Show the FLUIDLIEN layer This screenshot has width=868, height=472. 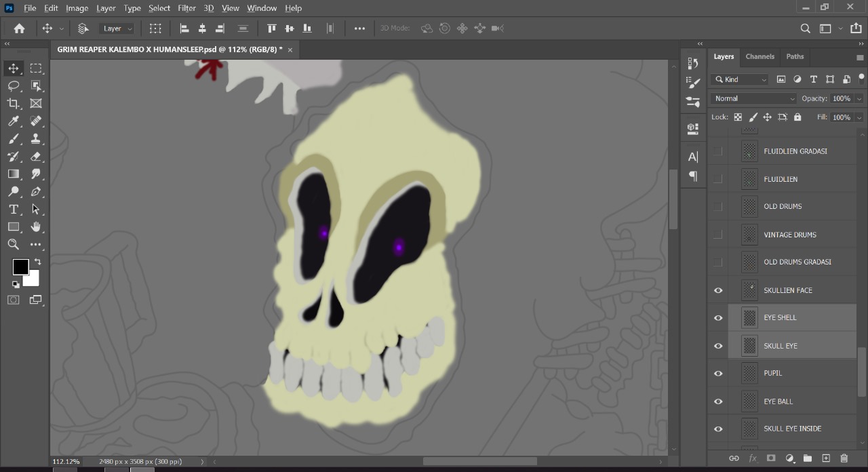point(718,179)
